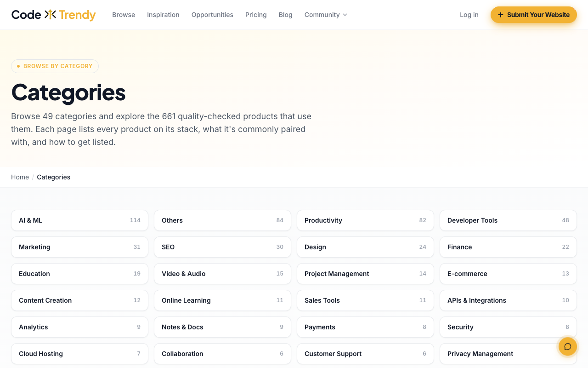Open the Video & Audio category
This screenshot has height=368, width=588.
click(222, 274)
